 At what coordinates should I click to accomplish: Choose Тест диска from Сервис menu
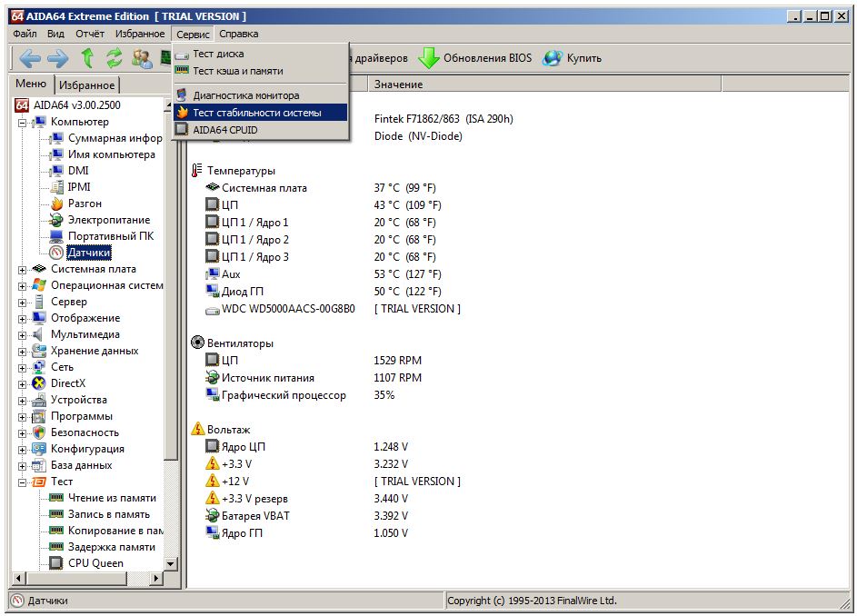pos(260,54)
